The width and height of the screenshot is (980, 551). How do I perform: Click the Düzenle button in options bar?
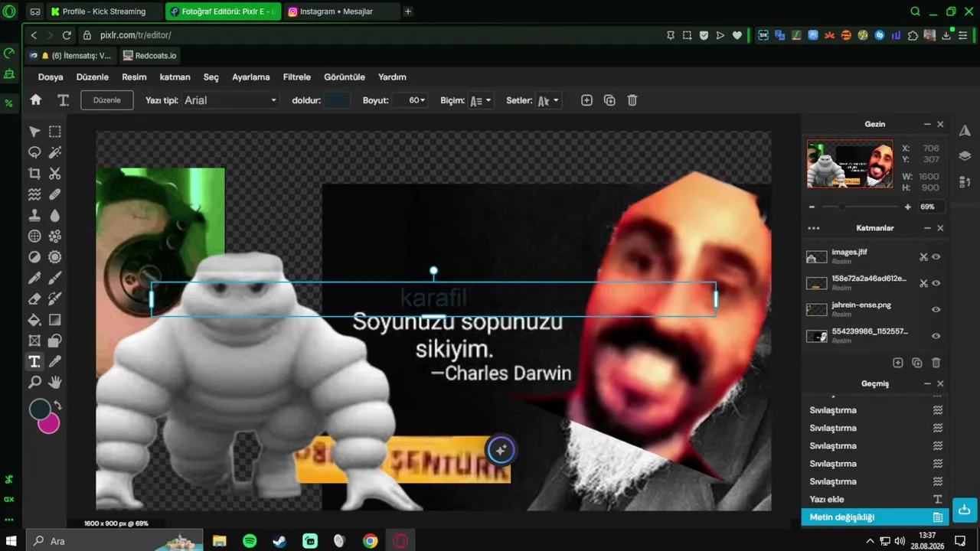(107, 100)
